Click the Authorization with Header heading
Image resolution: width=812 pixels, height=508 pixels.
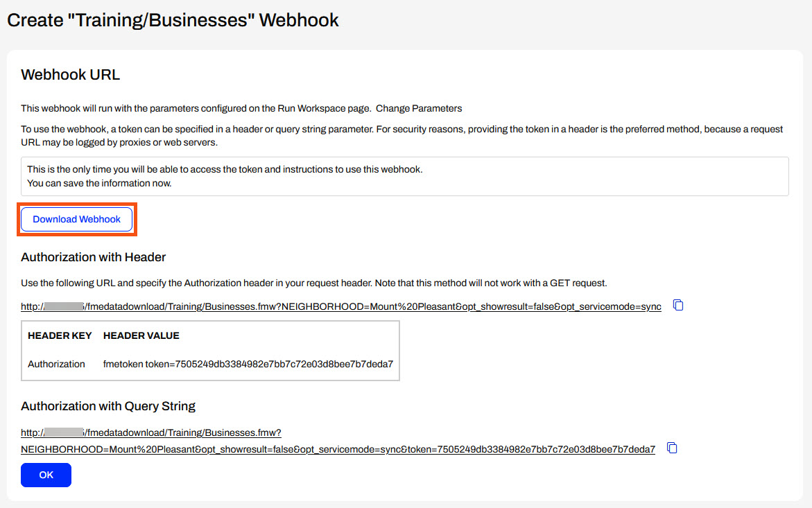click(x=94, y=257)
